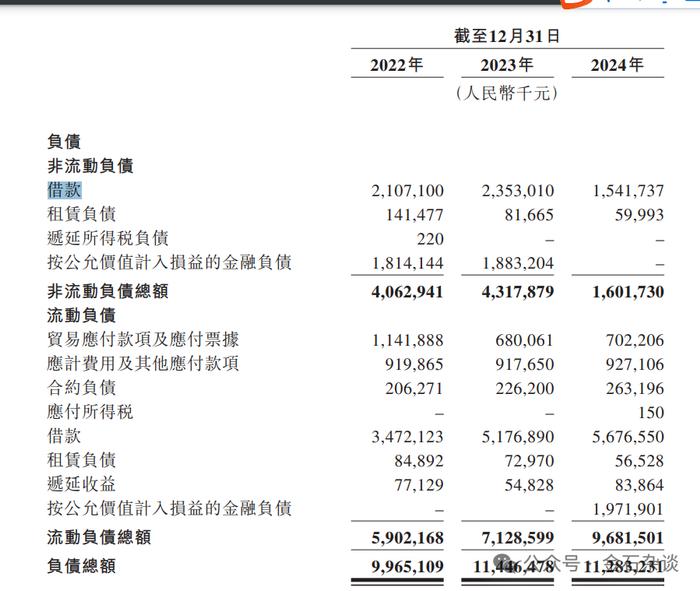700x591 pixels.
Task: Select value 917,650
Action: pyautogui.click(x=524, y=365)
